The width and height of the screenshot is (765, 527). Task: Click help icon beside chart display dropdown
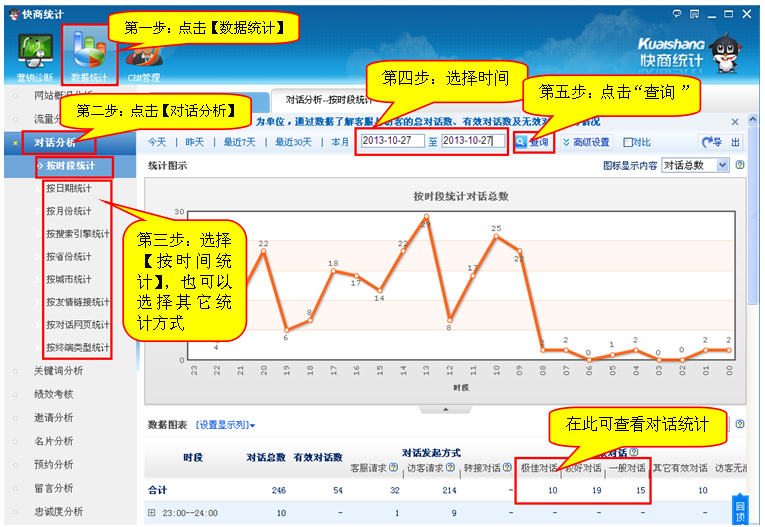[x=740, y=165]
